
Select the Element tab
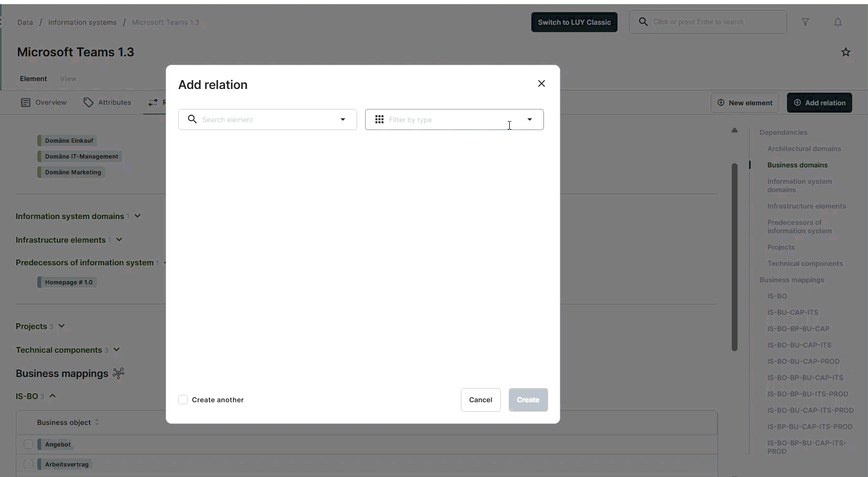tap(33, 79)
